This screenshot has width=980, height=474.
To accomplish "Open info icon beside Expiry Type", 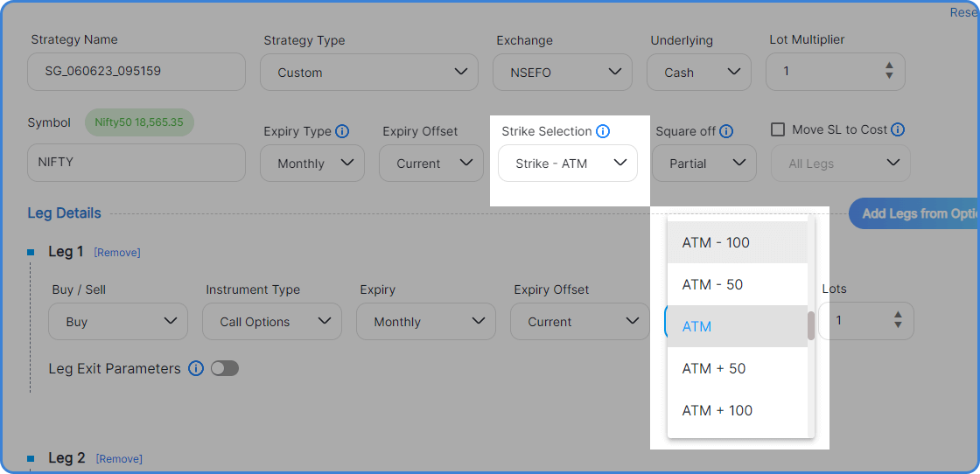I will [x=342, y=132].
